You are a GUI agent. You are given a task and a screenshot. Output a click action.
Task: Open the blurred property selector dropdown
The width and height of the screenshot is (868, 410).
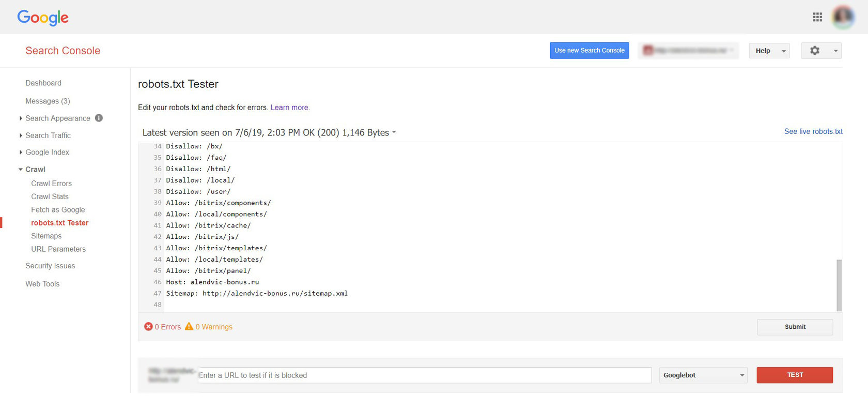(x=688, y=50)
